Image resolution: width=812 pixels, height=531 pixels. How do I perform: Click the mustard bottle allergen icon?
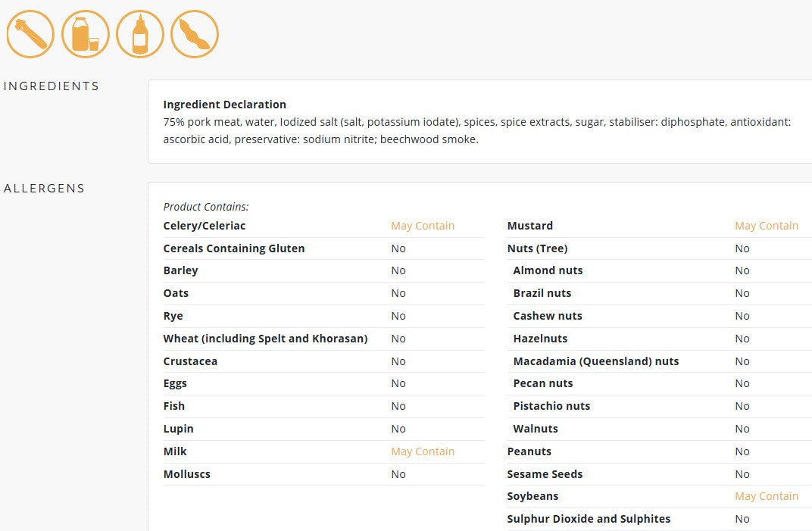(x=140, y=34)
